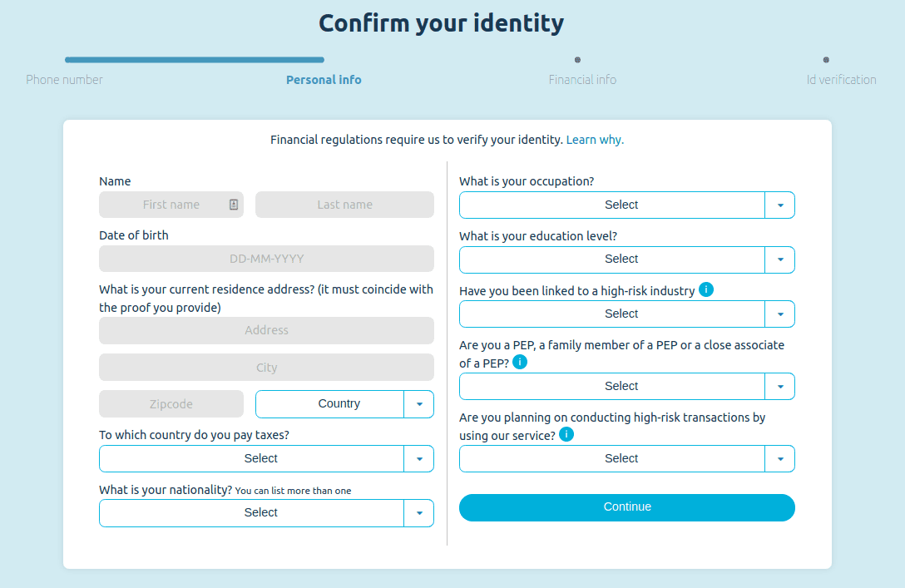Viewport: 905px width, 588px height.
Task: Expand the education level dropdown arrow
Action: point(780,259)
